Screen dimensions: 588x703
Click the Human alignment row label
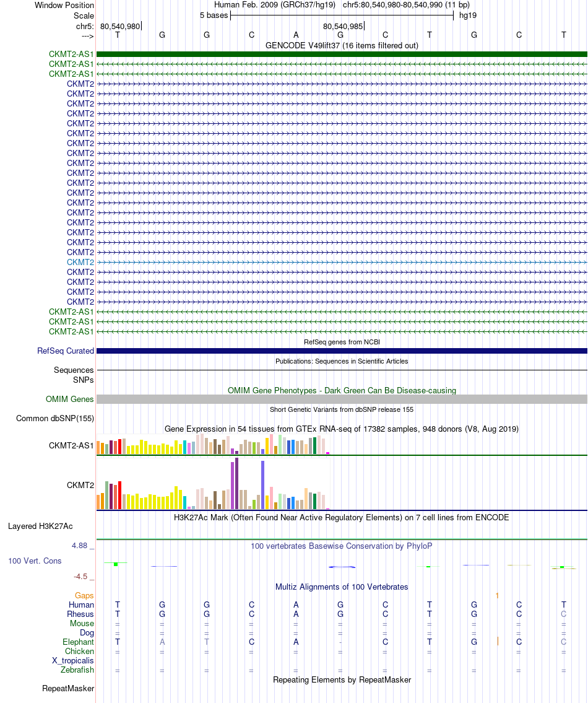81,605
